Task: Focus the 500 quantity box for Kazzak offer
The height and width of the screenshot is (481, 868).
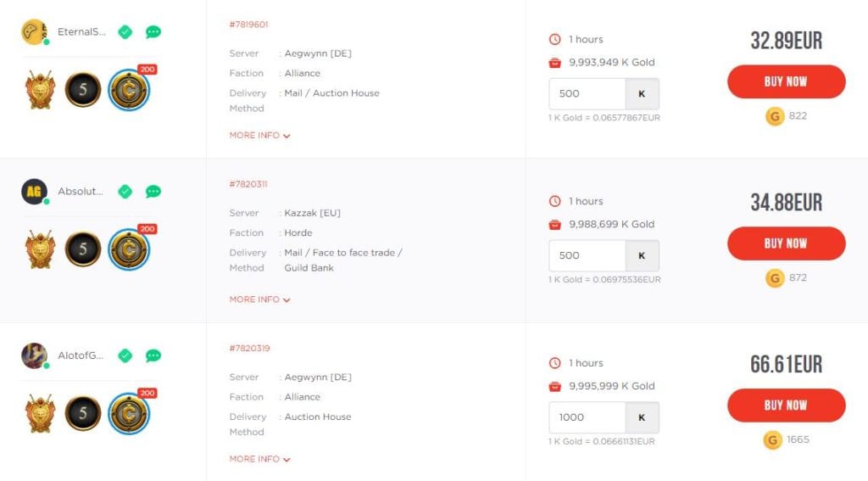Action: click(x=587, y=255)
